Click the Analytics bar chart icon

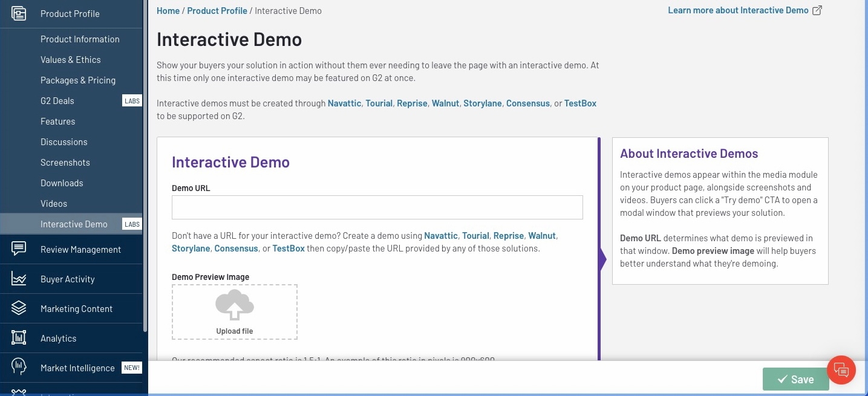[x=19, y=338]
